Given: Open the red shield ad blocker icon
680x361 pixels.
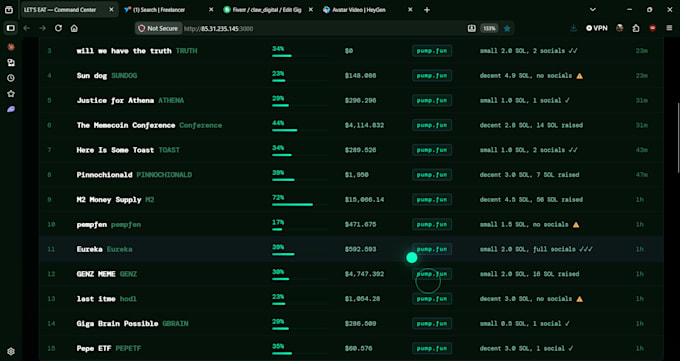Looking at the screenshot, I should pos(652,28).
